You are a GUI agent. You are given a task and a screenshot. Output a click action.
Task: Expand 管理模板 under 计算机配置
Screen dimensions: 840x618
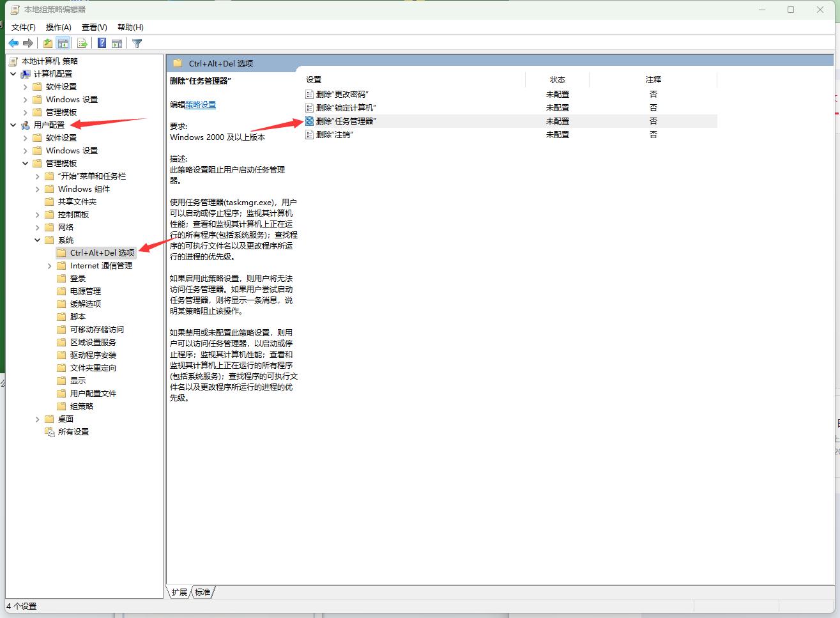[x=26, y=112]
